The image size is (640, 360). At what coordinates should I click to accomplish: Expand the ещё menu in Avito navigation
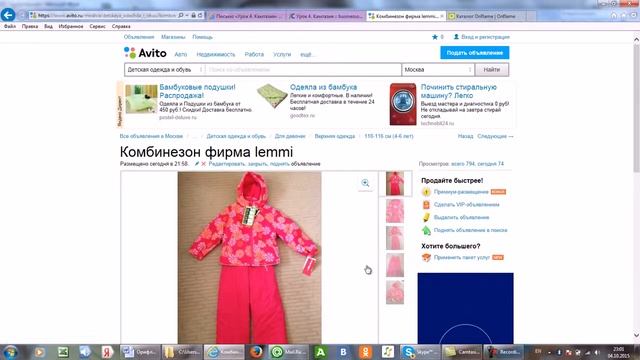tap(307, 54)
